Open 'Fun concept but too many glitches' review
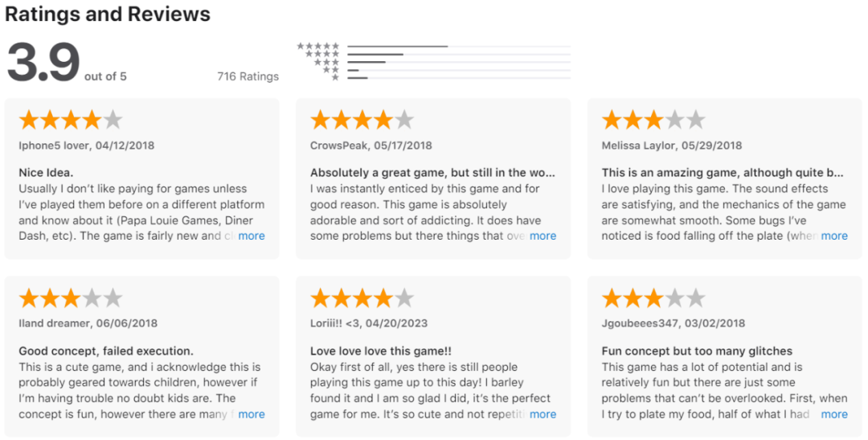The image size is (868, 440). point(697,351)
